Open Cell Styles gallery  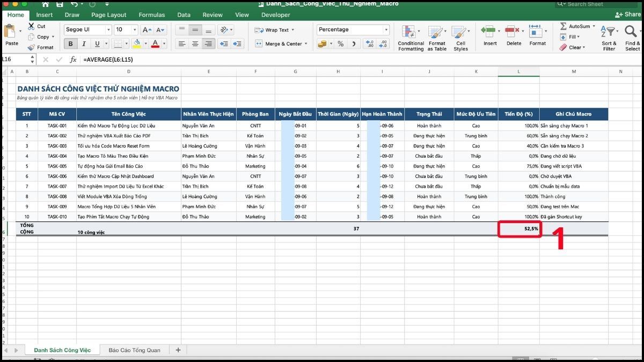pos(460,38)
